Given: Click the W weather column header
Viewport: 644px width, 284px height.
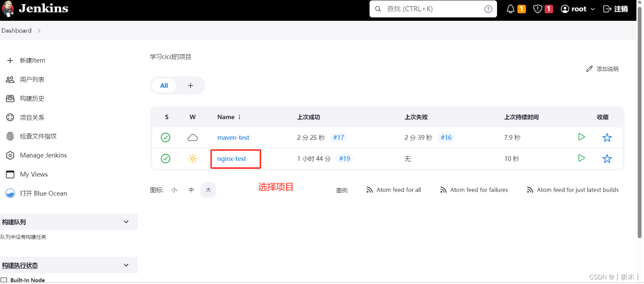Looking at the screenshot, I should [x=193, y=117].
